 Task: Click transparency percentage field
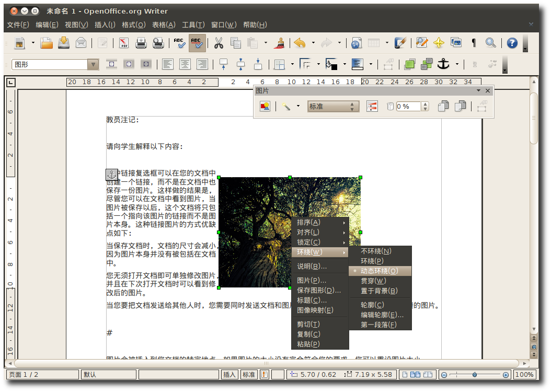(408, 107)
